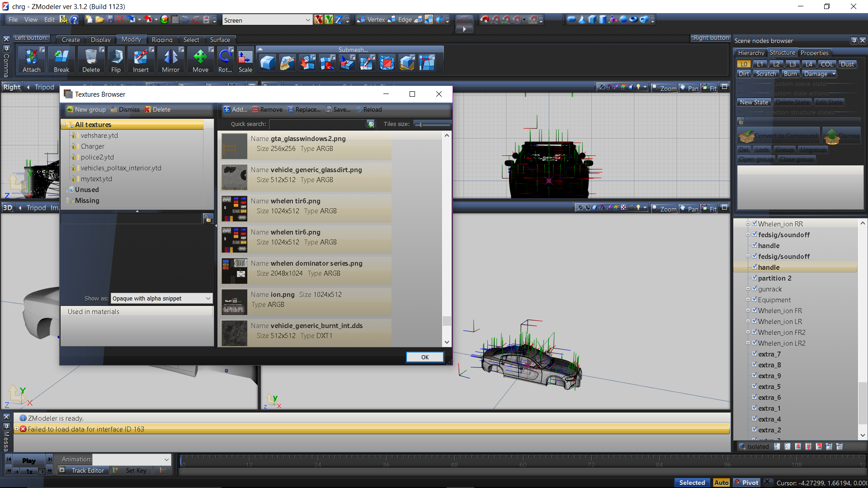Click Add texture in Textures Browser
This screenshot has height=488, width=868.
point(236,109)
